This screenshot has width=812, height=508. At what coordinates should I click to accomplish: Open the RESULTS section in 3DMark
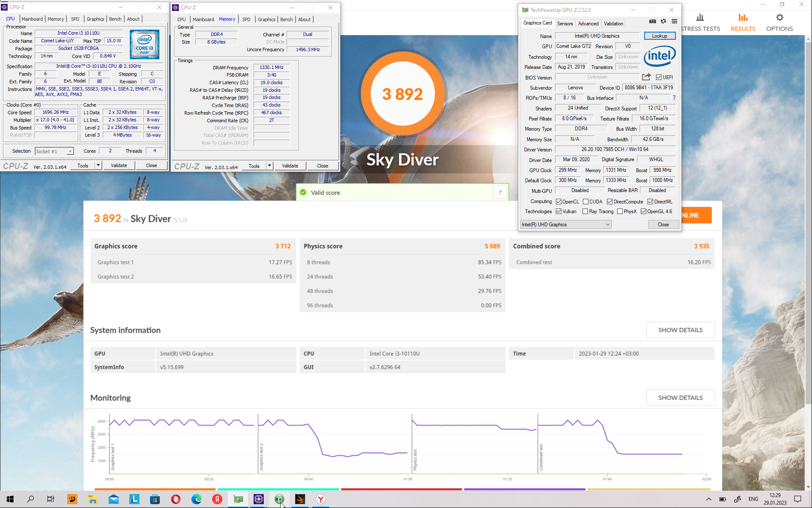[x=743, y=23]
